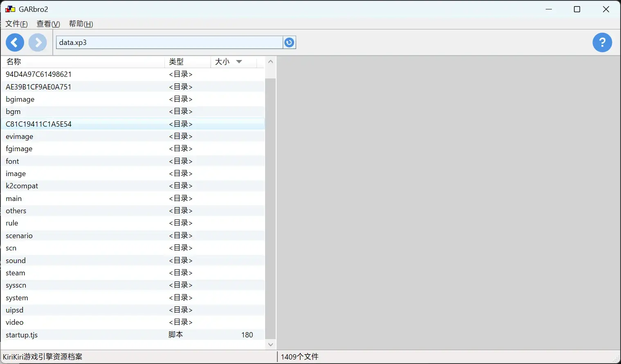Click the KiriKiri游戏引擎资源档案 status text
Screen dimensions: 621x364
43,357
